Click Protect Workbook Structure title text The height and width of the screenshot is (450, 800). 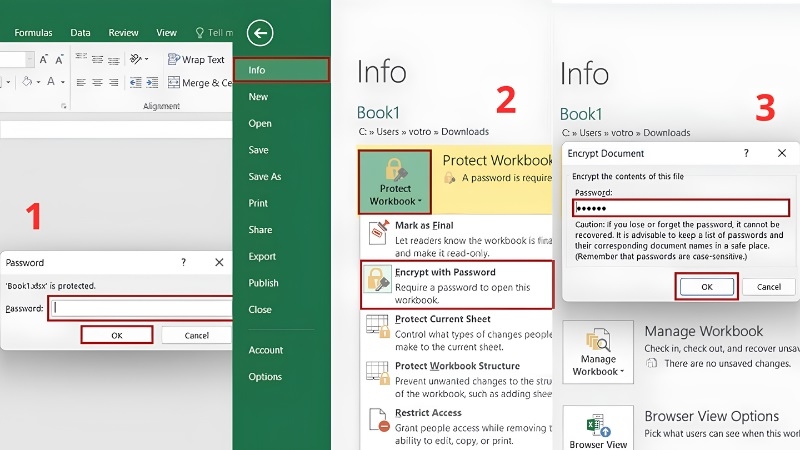(457, 366)
